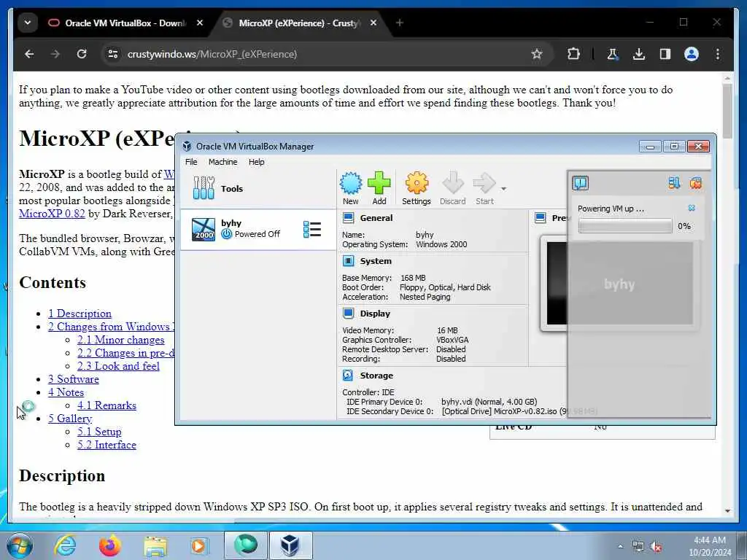Open the Start button dropdown arrow

503,189
